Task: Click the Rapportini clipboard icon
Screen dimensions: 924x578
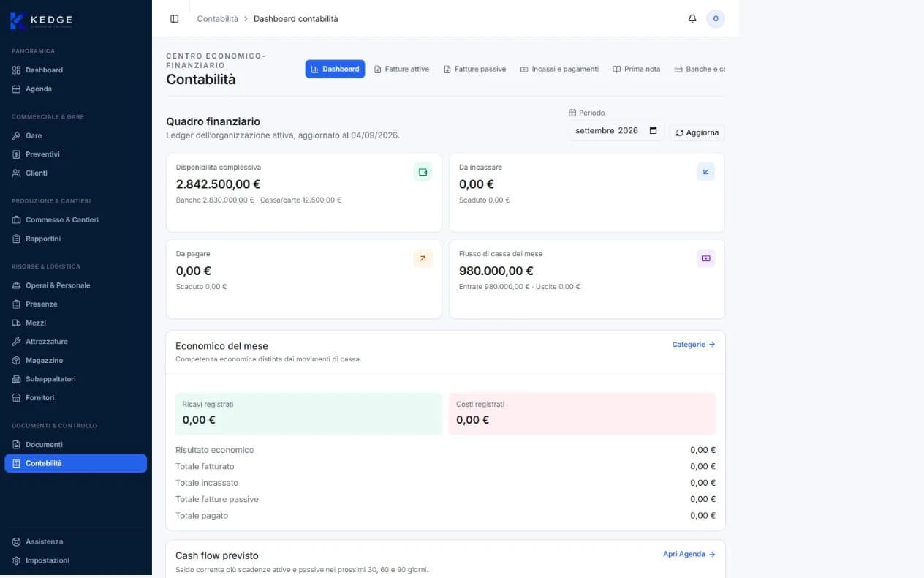Action: [x=17, y=239]
